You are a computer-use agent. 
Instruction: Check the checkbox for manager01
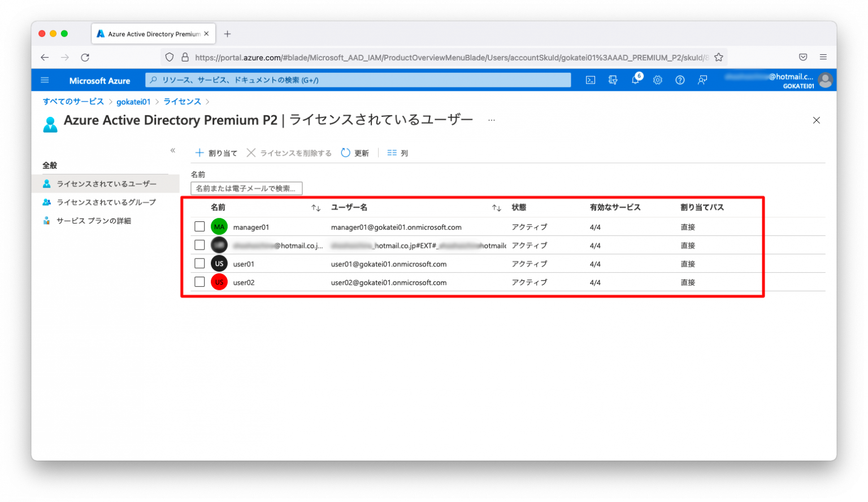[x=199, y=226]
